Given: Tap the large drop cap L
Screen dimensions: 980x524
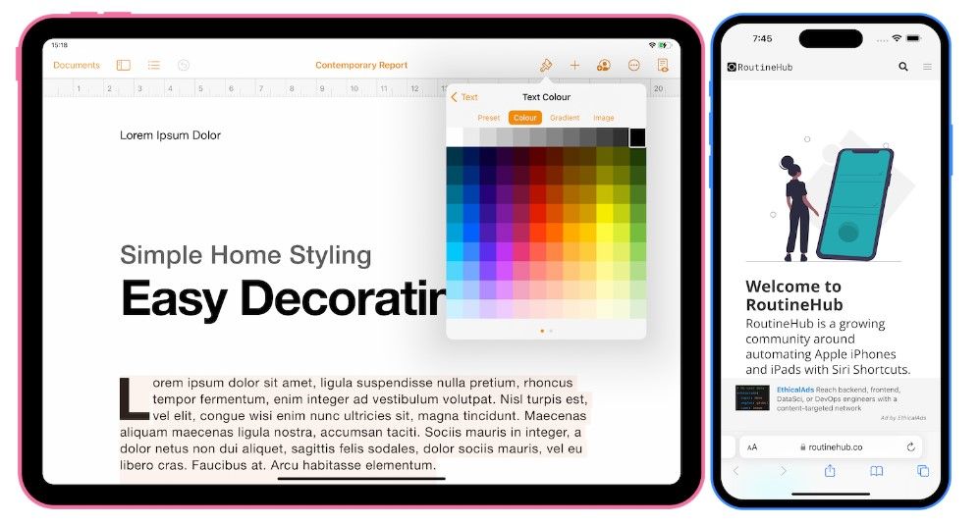Looking at the screenshot, I should click(x=134, y=397).
